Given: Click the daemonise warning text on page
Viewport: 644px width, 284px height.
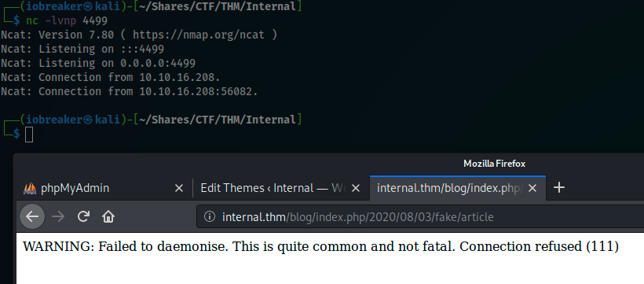Looking at the screenshot, I should tap(320, 246).
